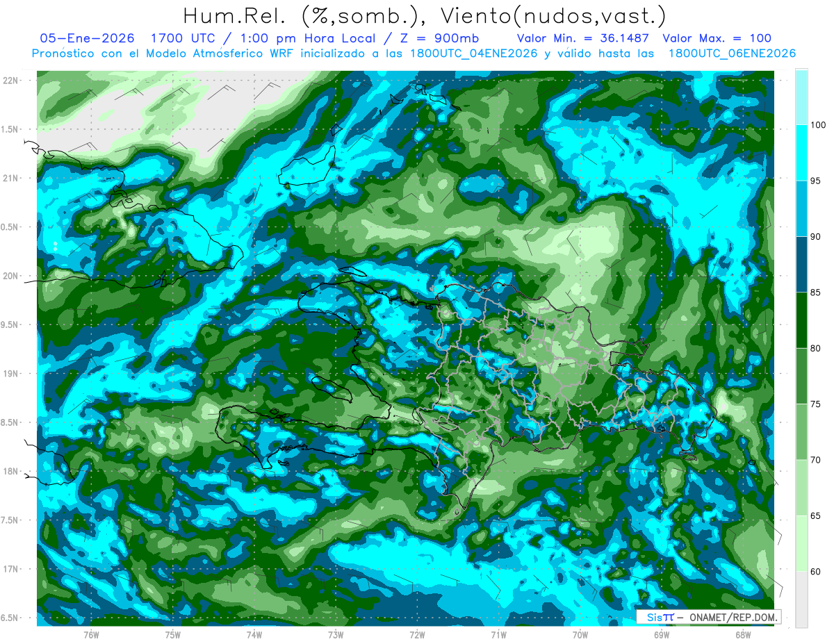834x644 pixels.
Task: Click the map title 'Hum.Rel. (%,somb.), Viento(nudos,vast.)'
Action: coord(425,15)
